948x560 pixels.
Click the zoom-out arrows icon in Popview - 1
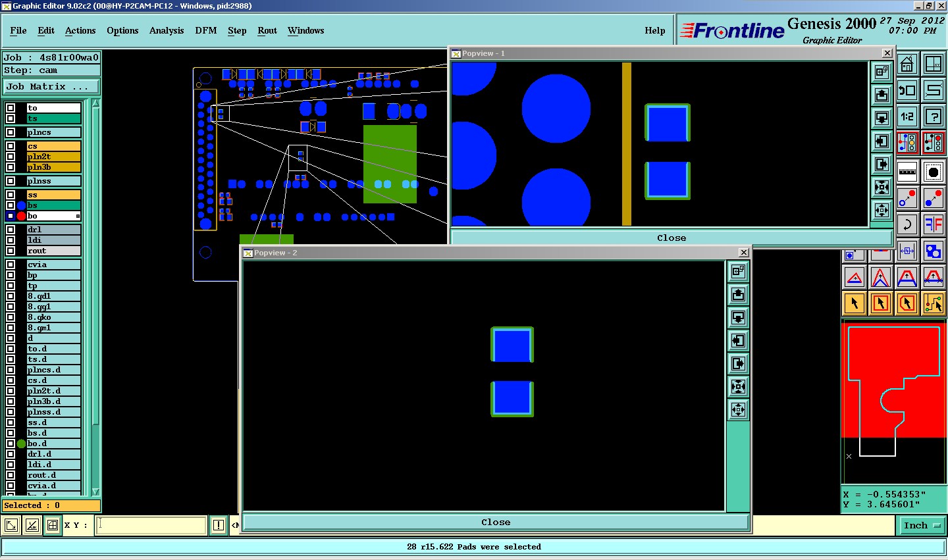(882, 210)
